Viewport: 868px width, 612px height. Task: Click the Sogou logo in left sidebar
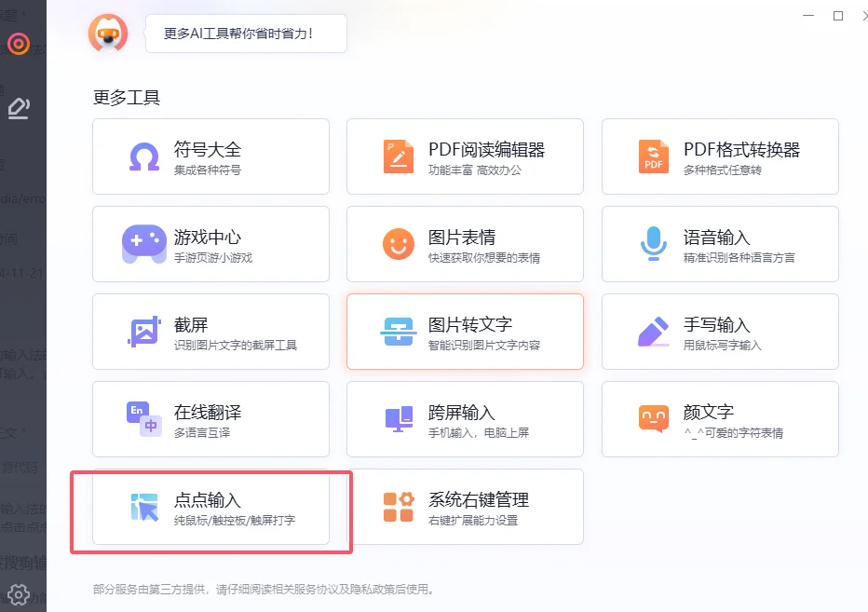[17, 43]
